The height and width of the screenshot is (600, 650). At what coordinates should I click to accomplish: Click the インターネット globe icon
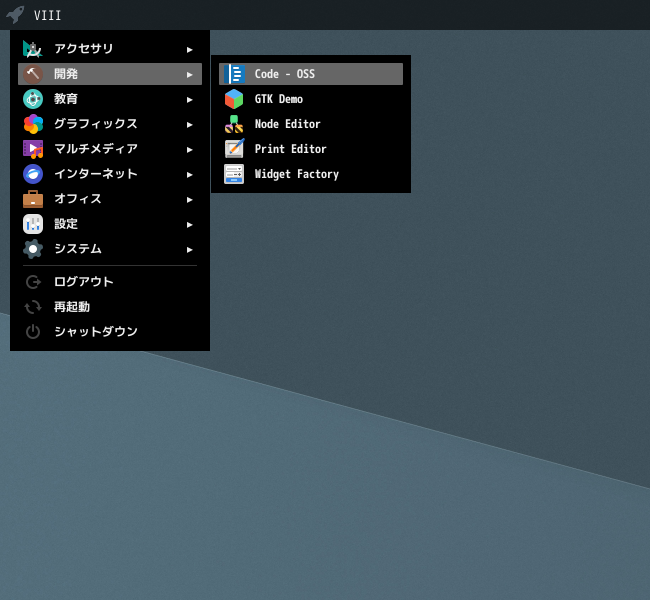pyautogui.click(x=33, y=174)
